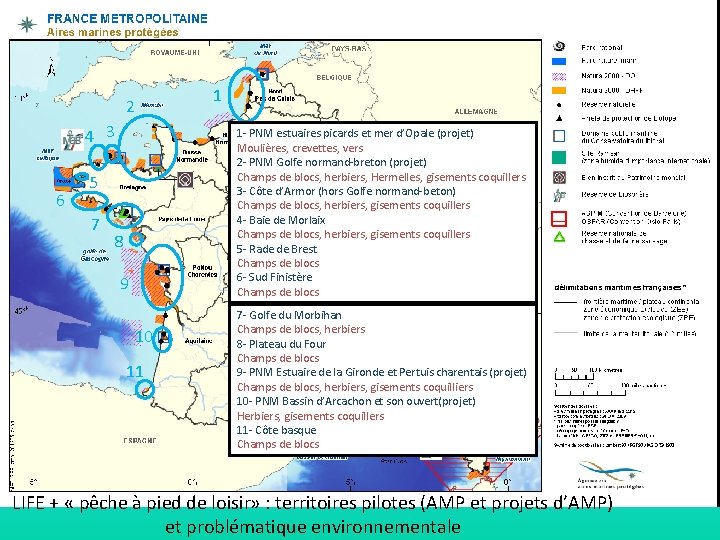Screen dimensions: 720x540
Task: Select line '7- Golfe du Morbihan'
Action: [x=289, y=315]
